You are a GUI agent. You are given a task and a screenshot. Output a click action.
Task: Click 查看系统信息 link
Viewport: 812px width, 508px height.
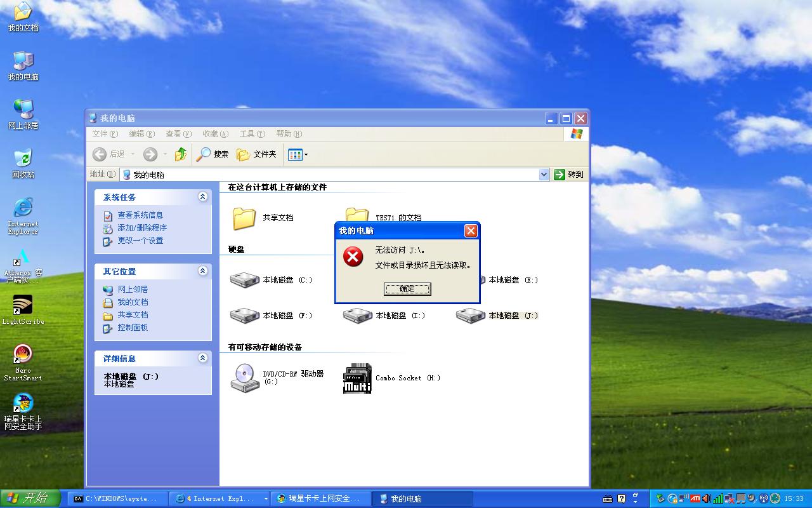140,215
